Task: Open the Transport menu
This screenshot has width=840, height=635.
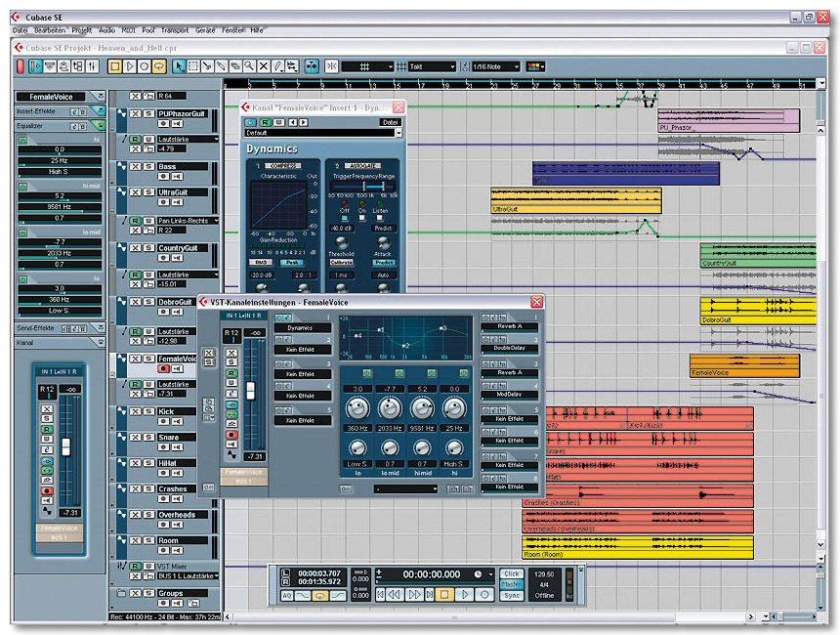Action: click(175, 30)
